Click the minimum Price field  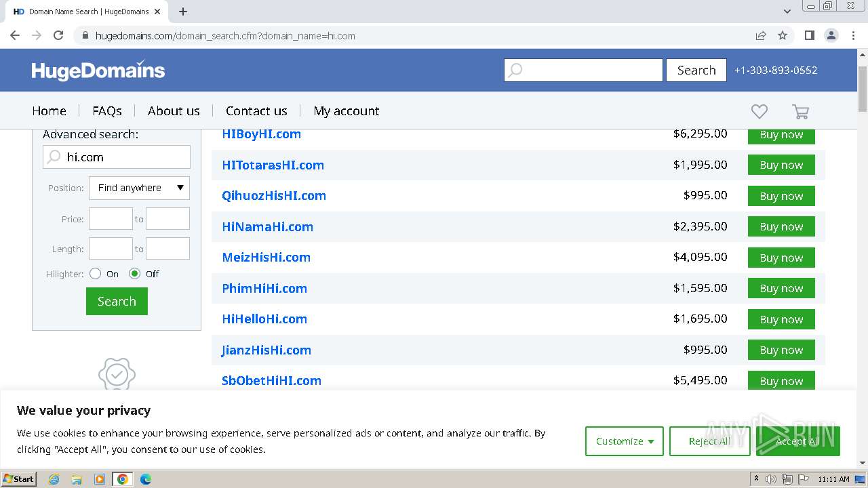[111, 219]
